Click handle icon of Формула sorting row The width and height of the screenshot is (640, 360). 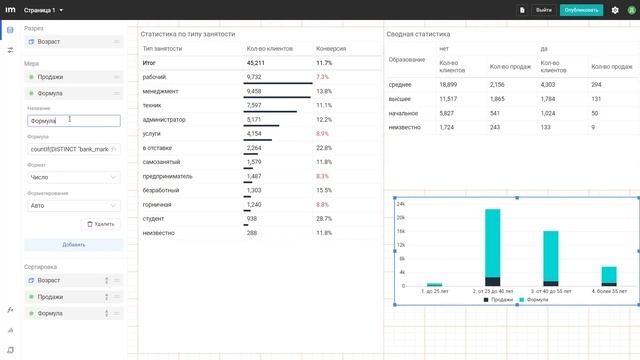coord(116,313)
